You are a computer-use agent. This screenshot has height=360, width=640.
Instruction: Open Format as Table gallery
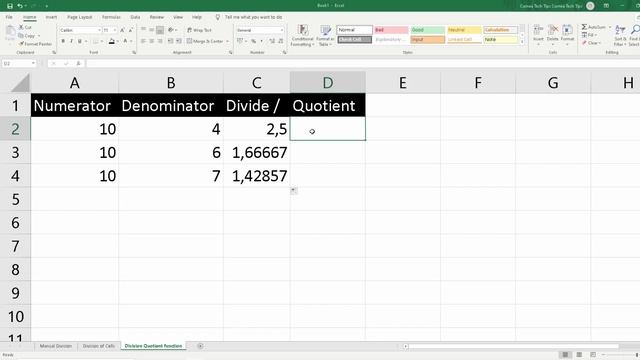click(x=325, y=36)
